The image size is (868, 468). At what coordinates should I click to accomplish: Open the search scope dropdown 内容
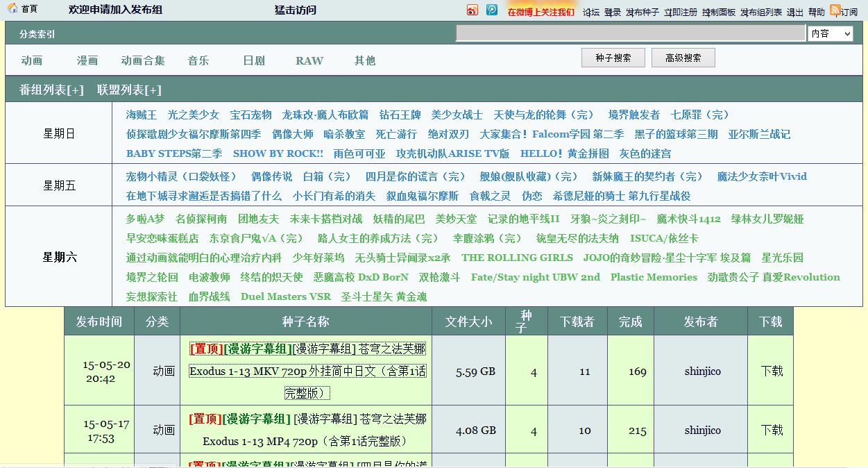[x=831, y=33]
